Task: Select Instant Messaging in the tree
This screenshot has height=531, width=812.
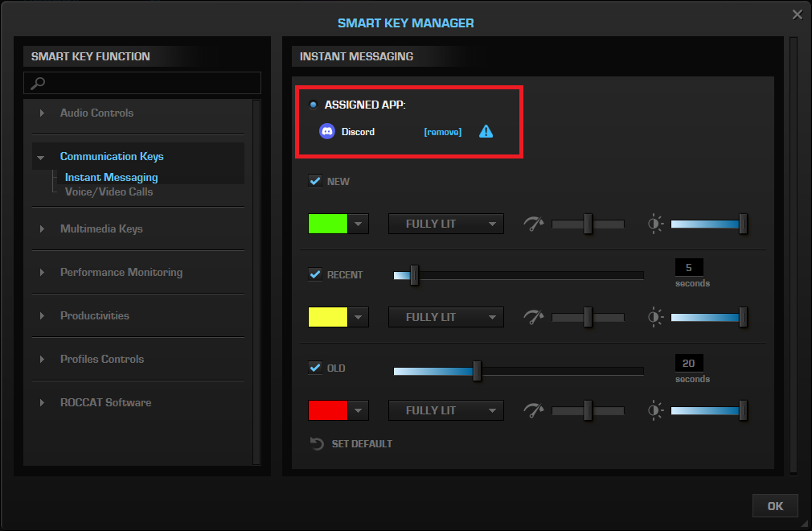Action: click(x=111, y=177)
